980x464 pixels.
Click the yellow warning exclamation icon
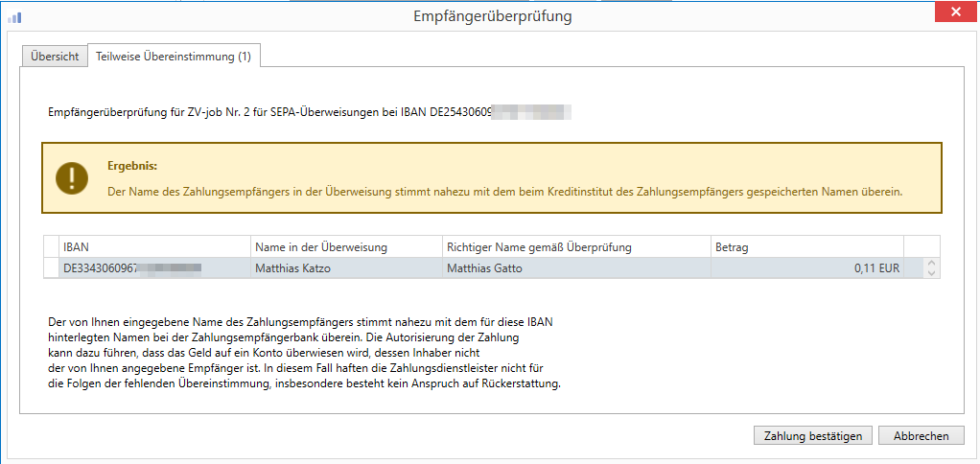(x=72, y=177)
